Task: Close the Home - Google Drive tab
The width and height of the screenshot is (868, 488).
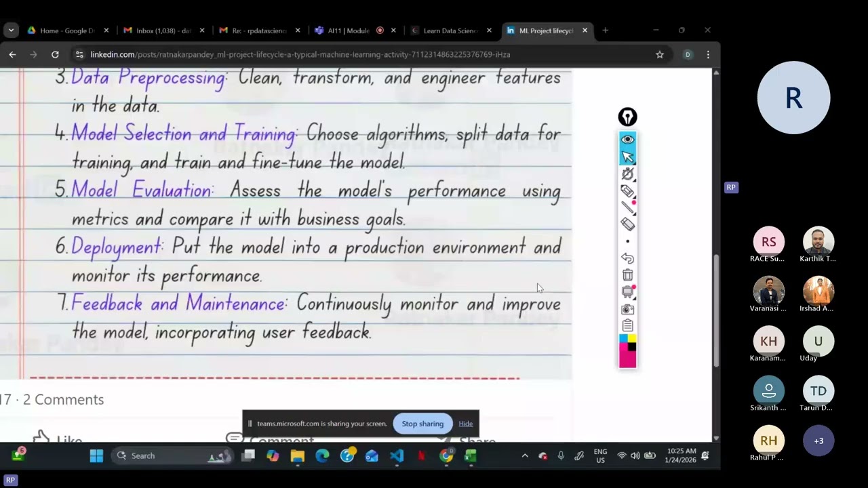Action: pyautogui.click(x=106, y=30)
